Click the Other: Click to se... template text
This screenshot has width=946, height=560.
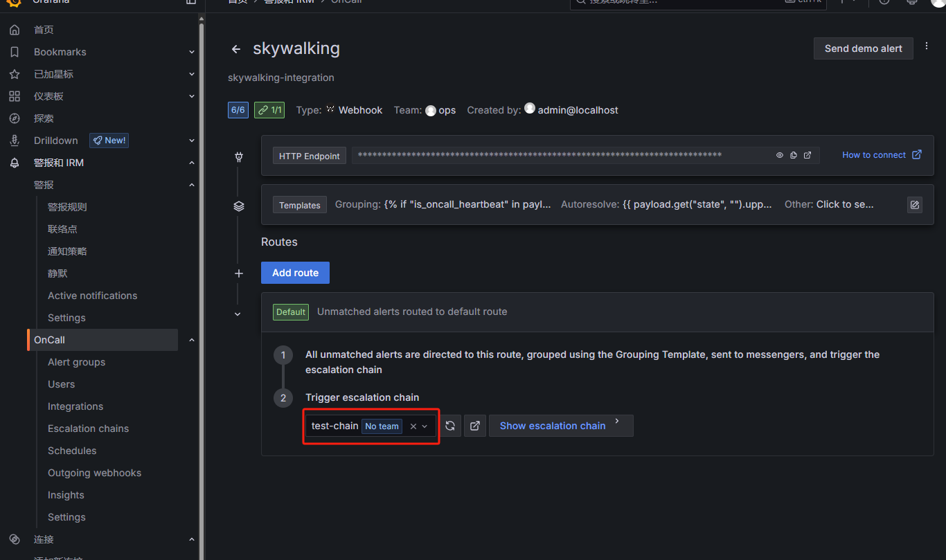pos(829,204)
